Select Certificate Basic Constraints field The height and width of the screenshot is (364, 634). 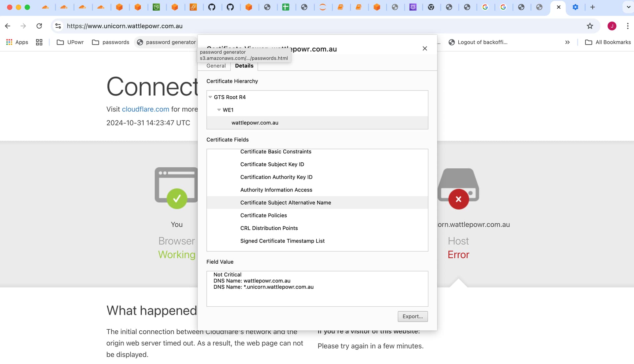click(317, 152)
